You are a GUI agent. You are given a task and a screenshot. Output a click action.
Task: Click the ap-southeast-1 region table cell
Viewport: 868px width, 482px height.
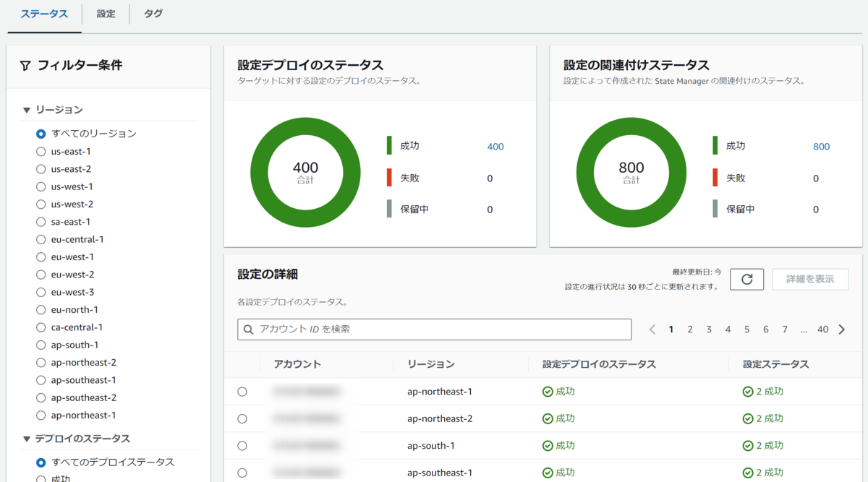coord(440,473)
